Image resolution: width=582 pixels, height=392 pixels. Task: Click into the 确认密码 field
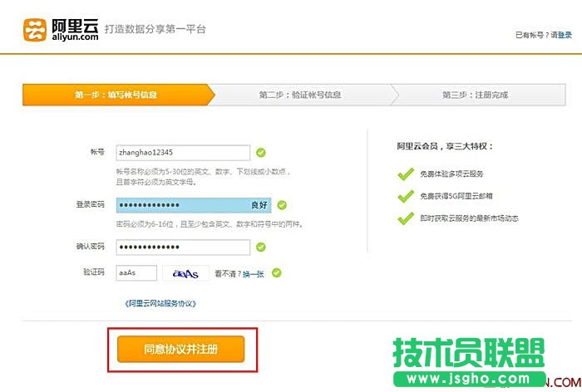coord(183,247)
